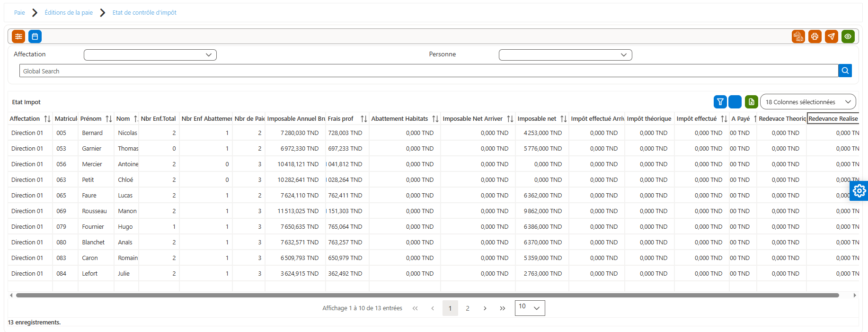Screen dimensions: 868x332
Task: Open the 18 Colonnes sélectionnées dropdown
Action: pos(808,102)
